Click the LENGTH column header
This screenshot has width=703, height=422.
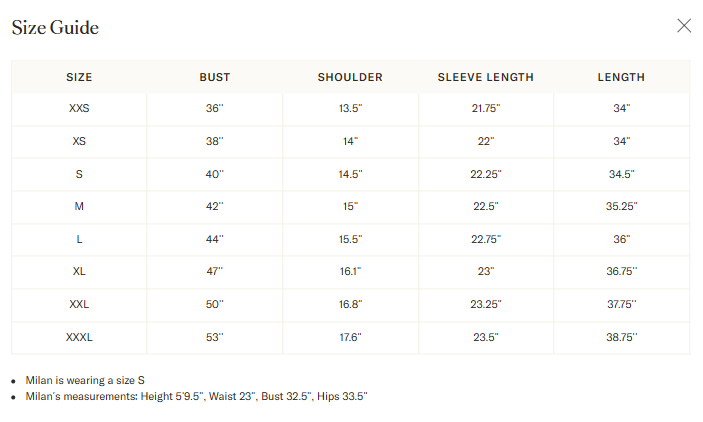(x=621, y=77)
